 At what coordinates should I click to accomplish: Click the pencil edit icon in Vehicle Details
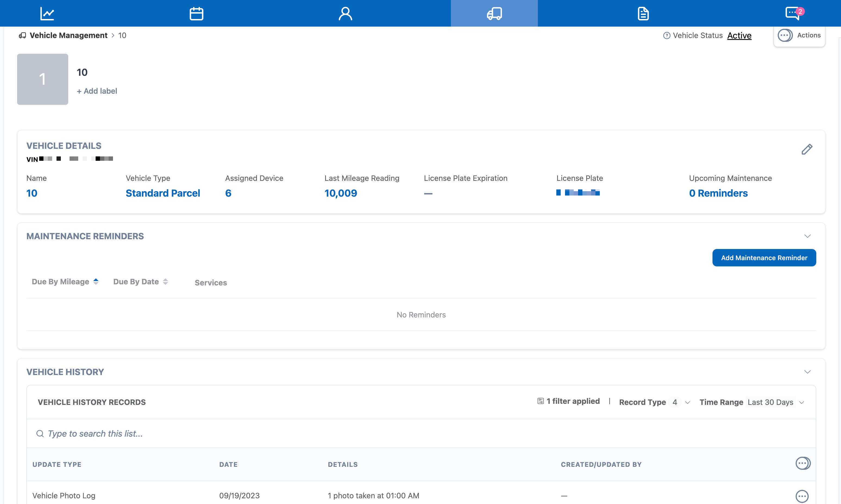(807, 149)
